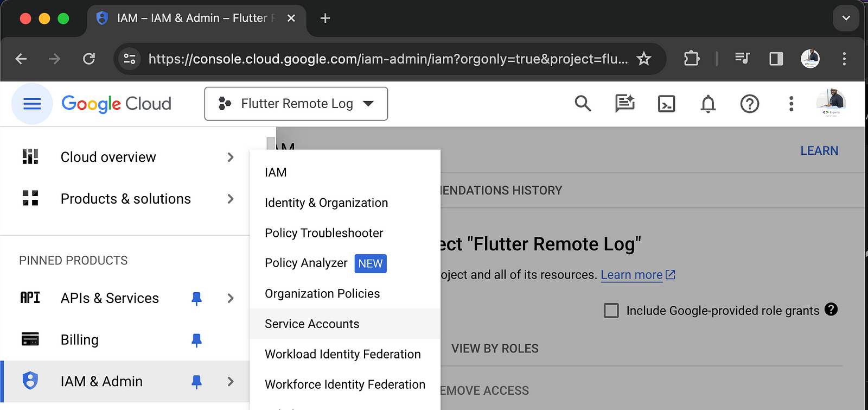
Task: Open the console settings three-dot menu
Action: pyautogui.click(x=791, y=104)
